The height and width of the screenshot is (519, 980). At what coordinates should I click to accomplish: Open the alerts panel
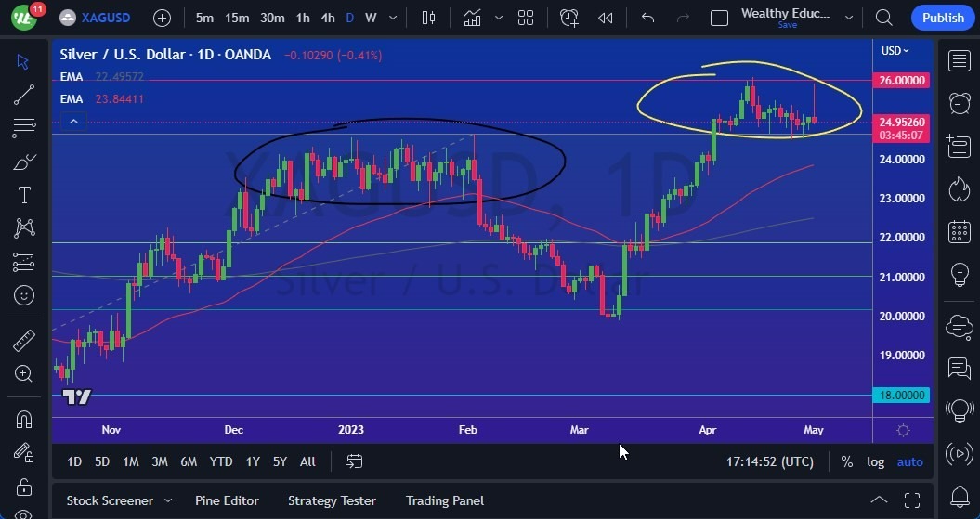[x=959, y=103]
